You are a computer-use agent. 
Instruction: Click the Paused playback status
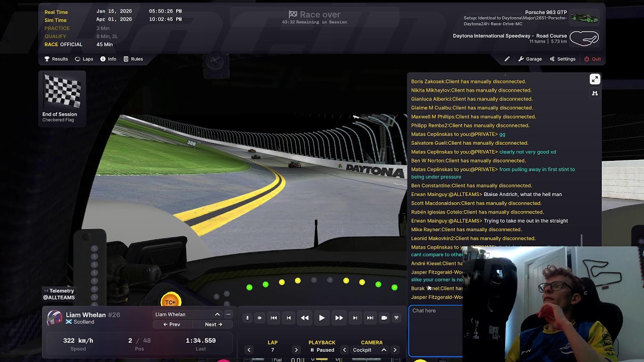pyautogui.click(x=322, y=350)
